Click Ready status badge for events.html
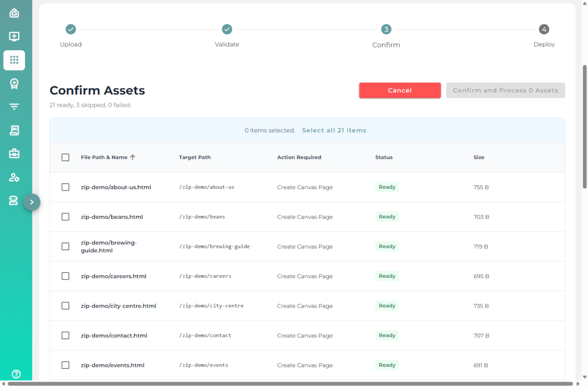The height and width of the screenshot is (387, 588). tap(387, 365)
